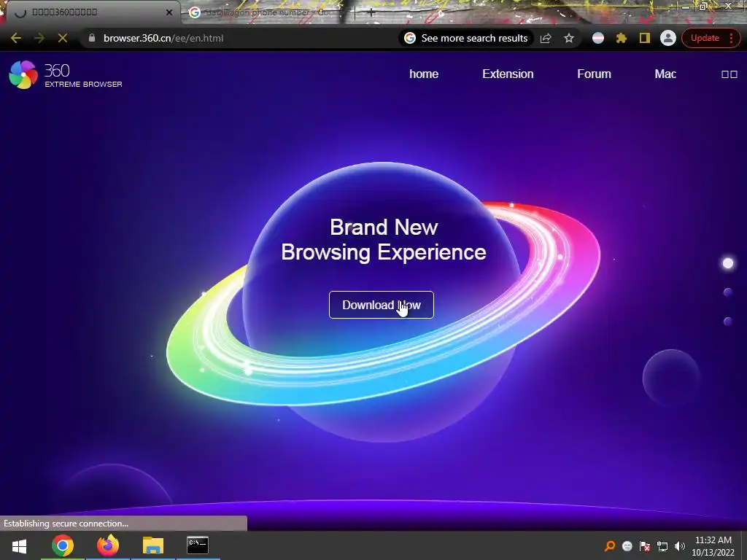Image resolution: width=747 pixels, height=560 pixels.
Task: Bookmark this page with the star icon
Action: tap(569, 38)
